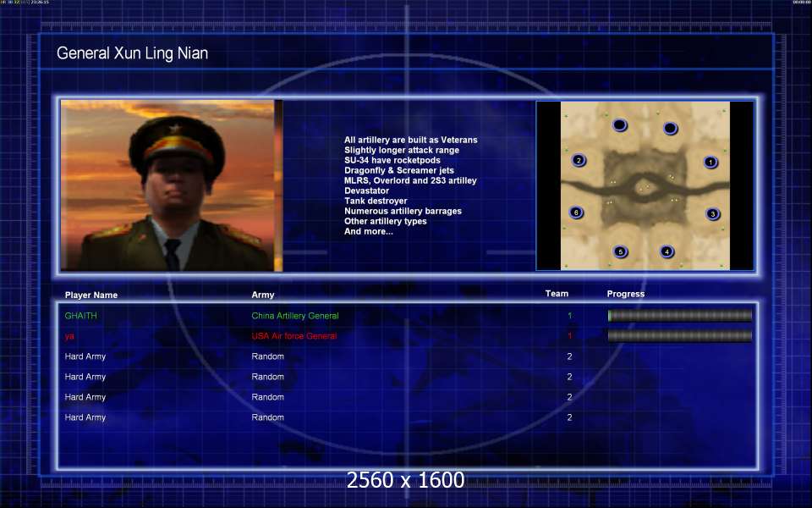Click black start marker above marker 1
Screen dimensions: 812x508
(x=670, y=128)
